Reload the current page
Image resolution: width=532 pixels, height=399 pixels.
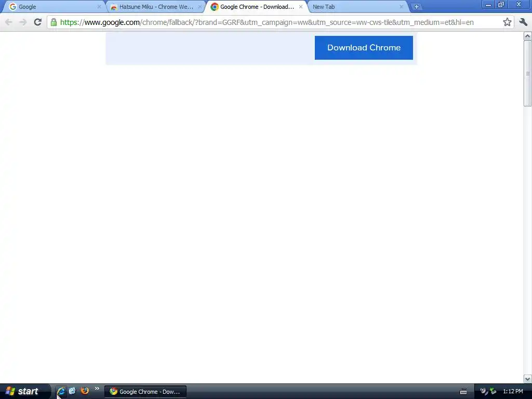37,22
